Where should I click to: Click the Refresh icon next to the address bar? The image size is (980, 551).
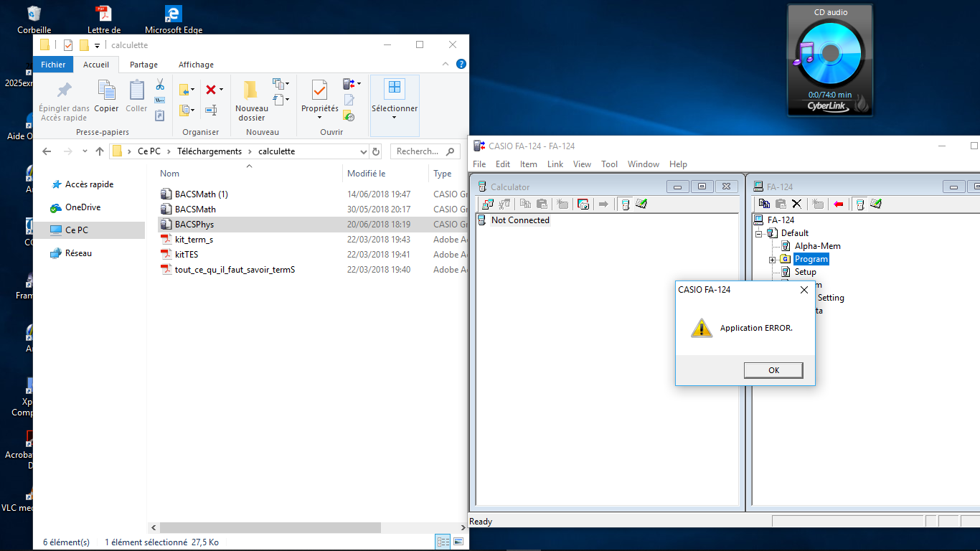pyautogui.click(x=376, y=151)
